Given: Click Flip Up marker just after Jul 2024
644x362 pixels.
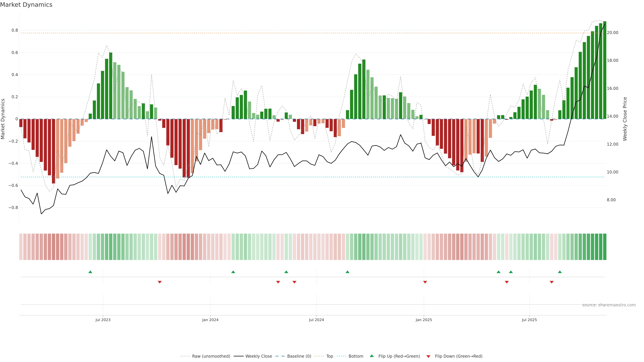Looking at the screenshot, I should tap(347, 272).
